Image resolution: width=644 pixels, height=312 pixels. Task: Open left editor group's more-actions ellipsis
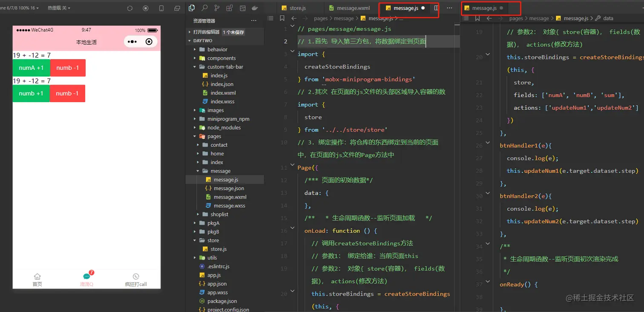click(449, 8)
